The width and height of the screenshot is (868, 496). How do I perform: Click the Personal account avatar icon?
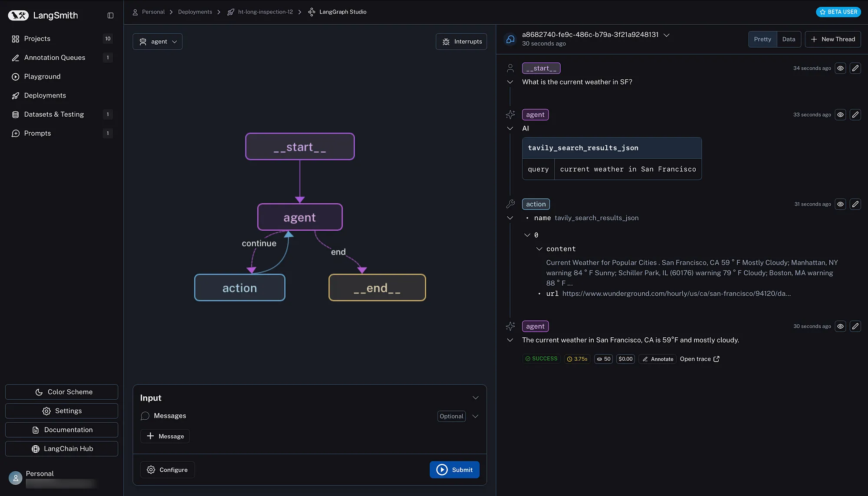(16, 478)
